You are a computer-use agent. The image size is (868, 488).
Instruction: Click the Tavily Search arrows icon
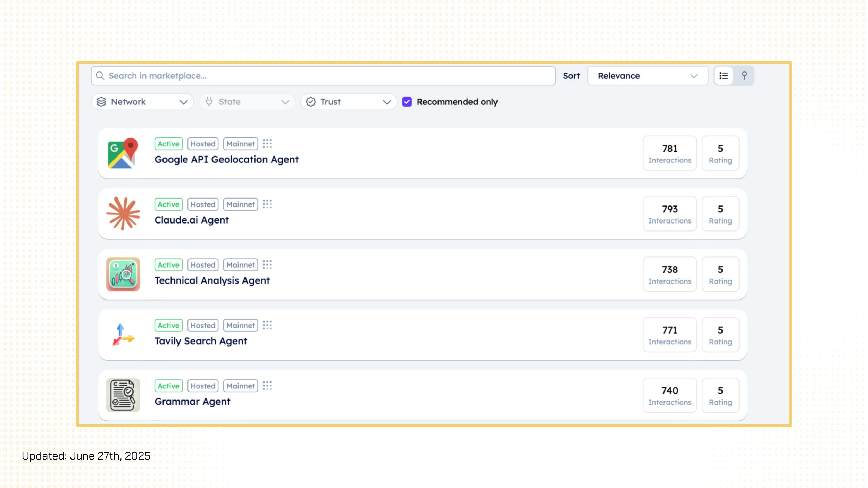click(123, 335)
